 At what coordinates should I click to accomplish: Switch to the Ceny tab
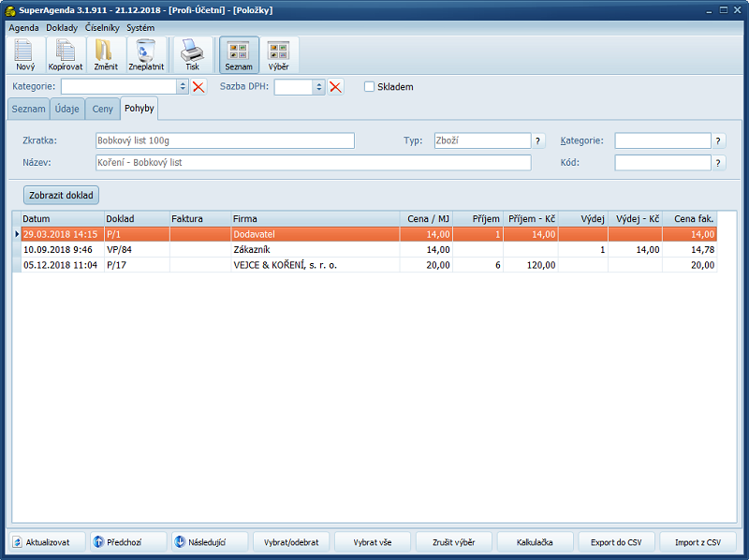pyautogui.click(x=102, y=109)
